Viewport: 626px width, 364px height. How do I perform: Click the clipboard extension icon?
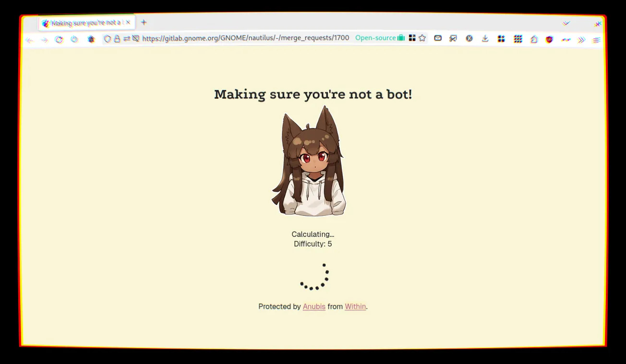pyautogui.click(x=534, y=39)
